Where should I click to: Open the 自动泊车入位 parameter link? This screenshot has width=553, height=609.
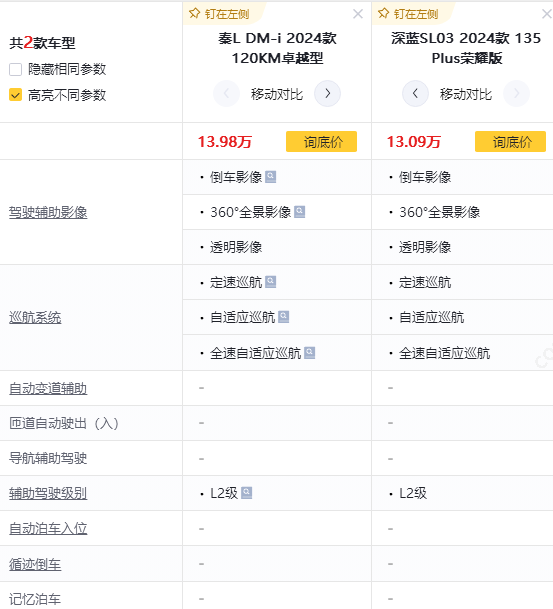(48, 528)
